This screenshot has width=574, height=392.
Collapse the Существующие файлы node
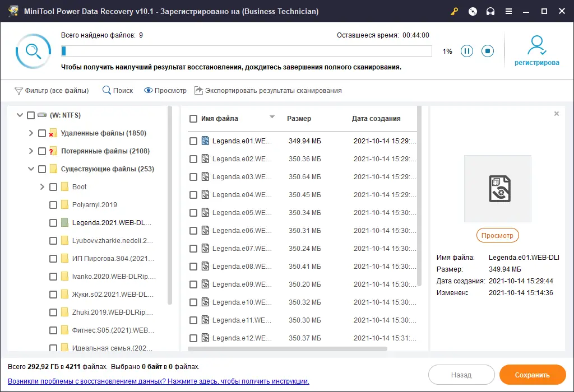(31, 169)
